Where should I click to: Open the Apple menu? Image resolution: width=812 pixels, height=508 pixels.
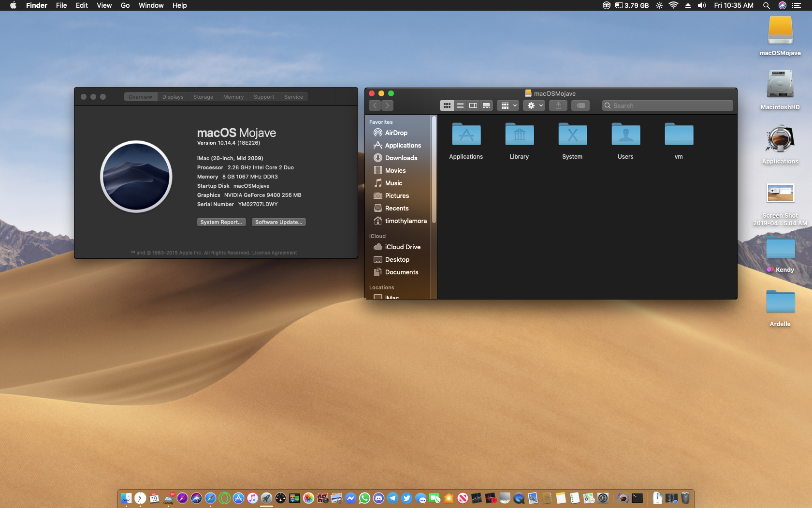13,5
